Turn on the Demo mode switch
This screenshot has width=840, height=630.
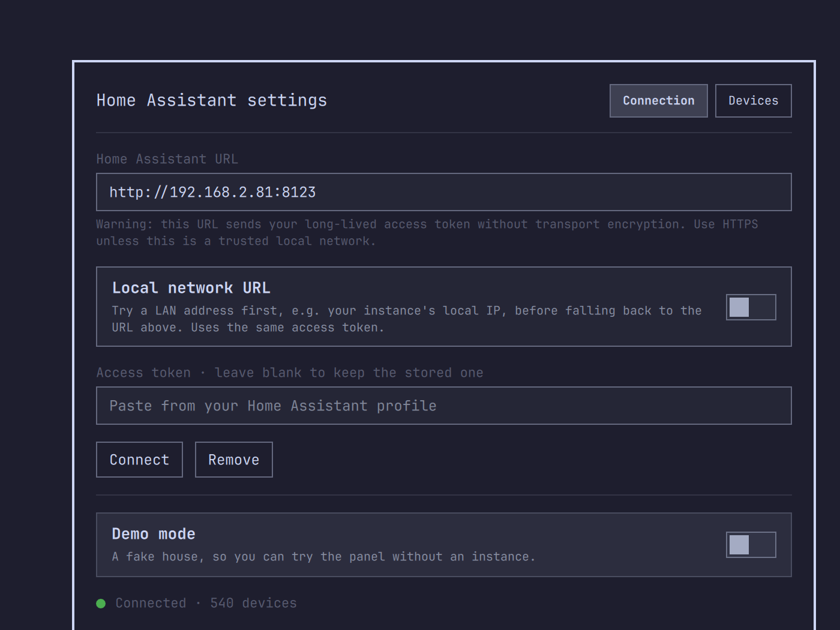751,545
